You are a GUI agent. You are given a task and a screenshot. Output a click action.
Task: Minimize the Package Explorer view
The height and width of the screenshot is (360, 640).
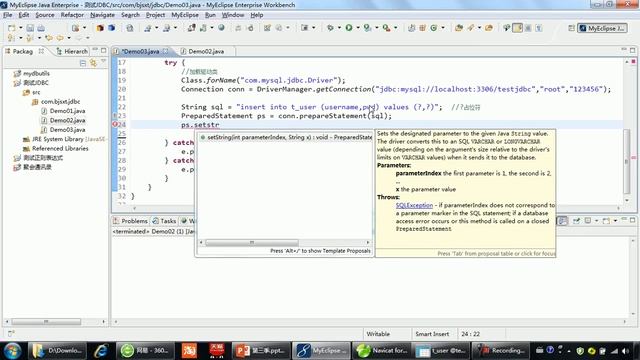(x=95, y=50)
